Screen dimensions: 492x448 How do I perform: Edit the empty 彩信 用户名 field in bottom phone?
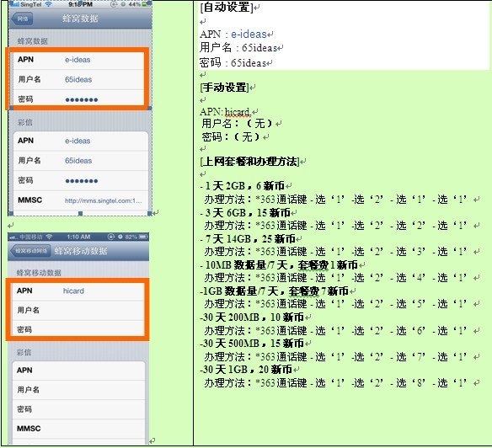click(x=78, y=390)
